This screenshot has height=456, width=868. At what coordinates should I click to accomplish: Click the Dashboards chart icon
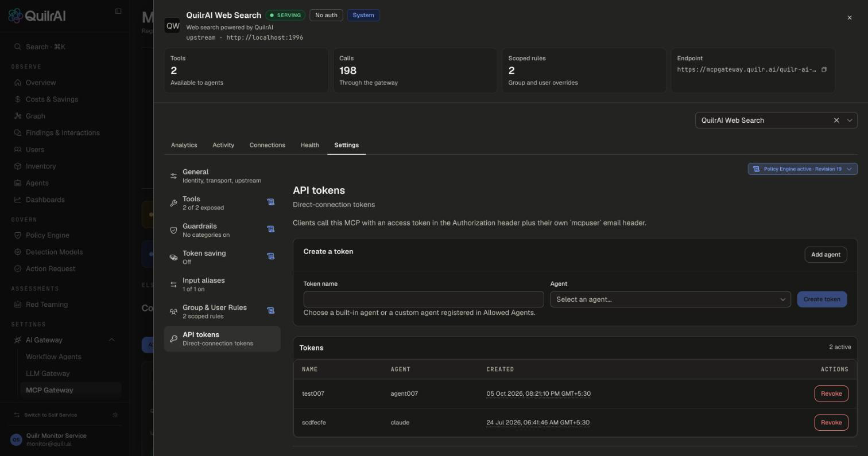(18, 200)
